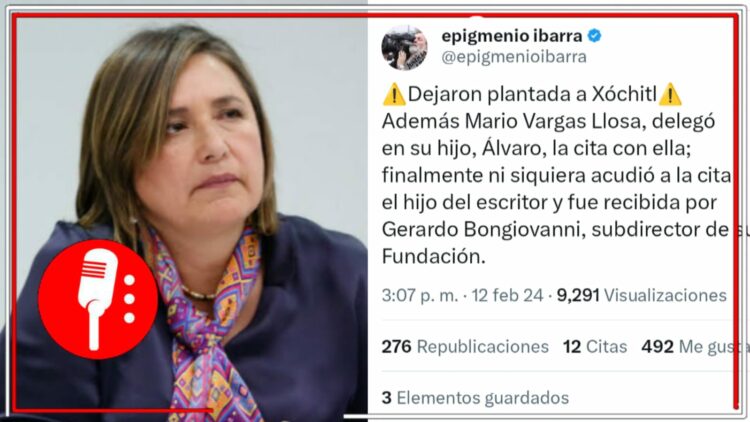
Task: Open the 'epigmenio ibarra' display name
Action: click(x=511, y=35)
